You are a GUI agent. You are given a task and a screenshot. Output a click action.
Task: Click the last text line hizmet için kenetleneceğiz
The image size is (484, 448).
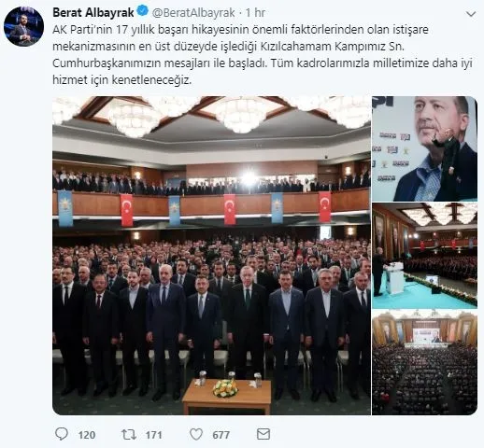click(121, 80)
